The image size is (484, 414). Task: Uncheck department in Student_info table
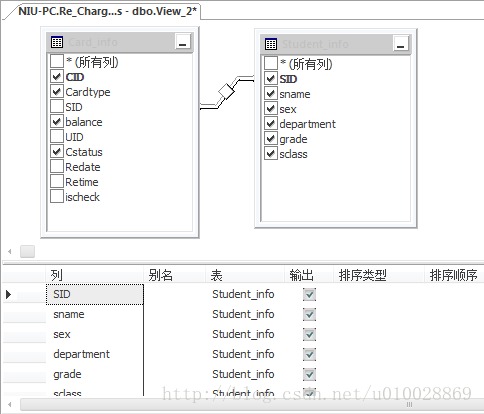tap(271, 124)
